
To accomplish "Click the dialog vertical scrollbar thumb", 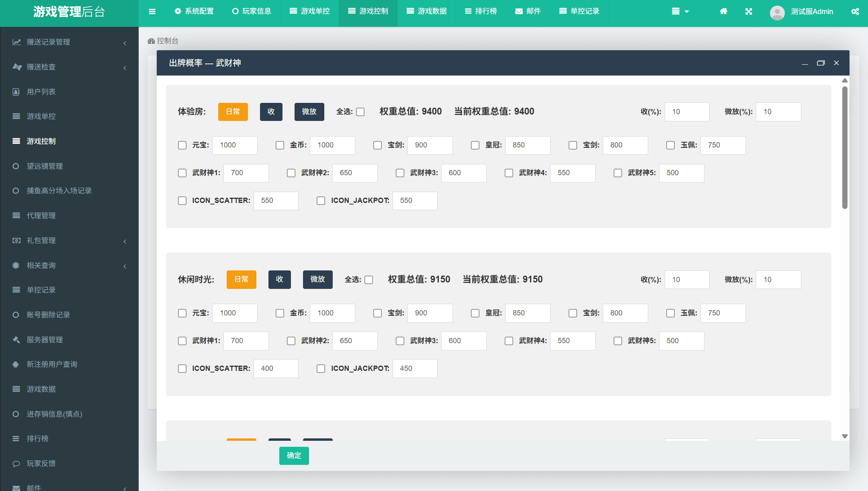I will (845, 147).
